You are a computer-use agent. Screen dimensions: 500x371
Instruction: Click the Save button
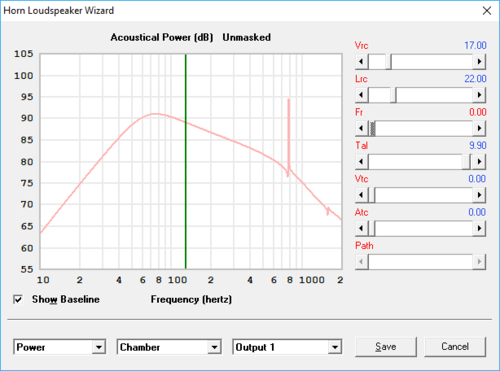386,347
